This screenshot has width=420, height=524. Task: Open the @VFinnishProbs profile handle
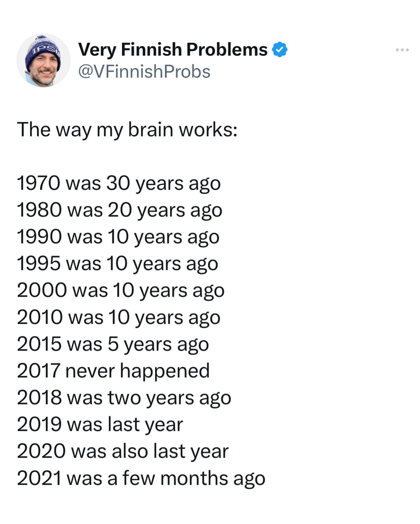tap(144, 70)
